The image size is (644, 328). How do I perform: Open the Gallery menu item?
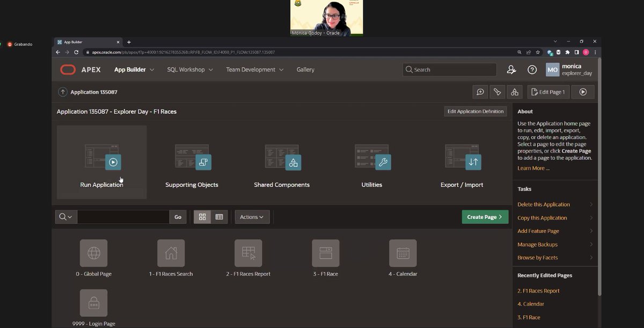tap(305, 70)
